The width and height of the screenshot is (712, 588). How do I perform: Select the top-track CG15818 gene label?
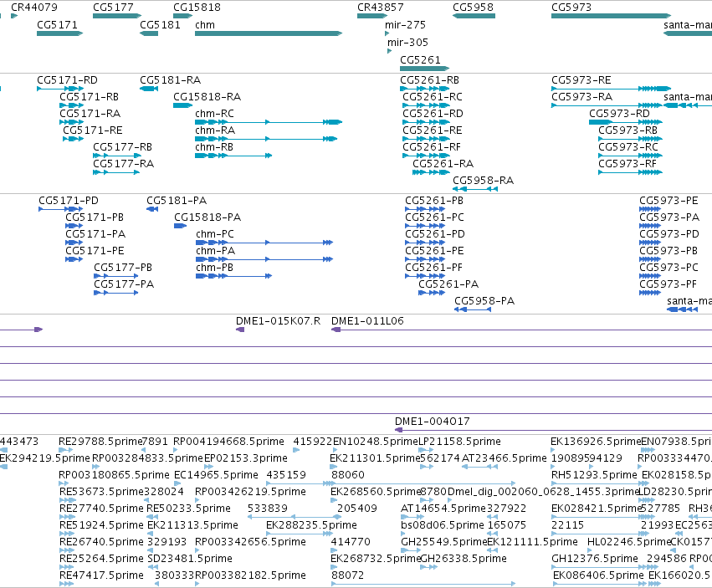(x=197, y=8)
